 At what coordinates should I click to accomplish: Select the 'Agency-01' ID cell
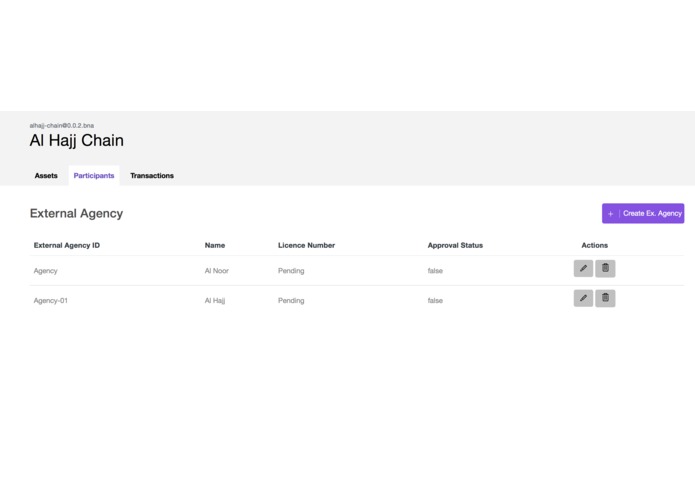(51, 300)
